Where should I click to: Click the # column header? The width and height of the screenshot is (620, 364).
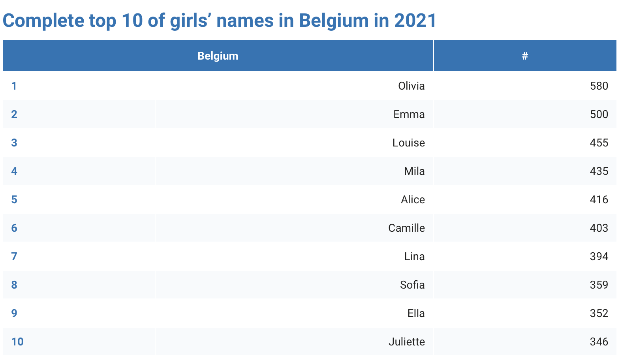click(525, 56)
